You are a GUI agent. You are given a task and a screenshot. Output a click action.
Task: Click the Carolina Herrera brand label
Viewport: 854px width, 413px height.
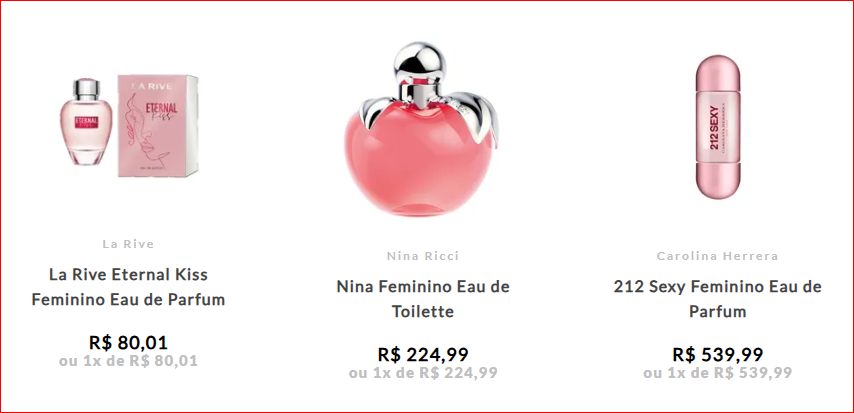tap(717, 256)
